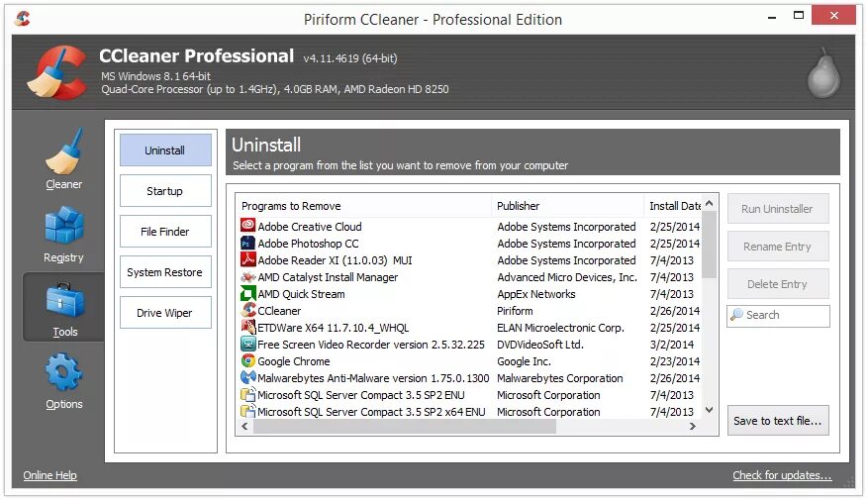Open the Check for updates link
The image size is (868, 500).
pos(782,475)
